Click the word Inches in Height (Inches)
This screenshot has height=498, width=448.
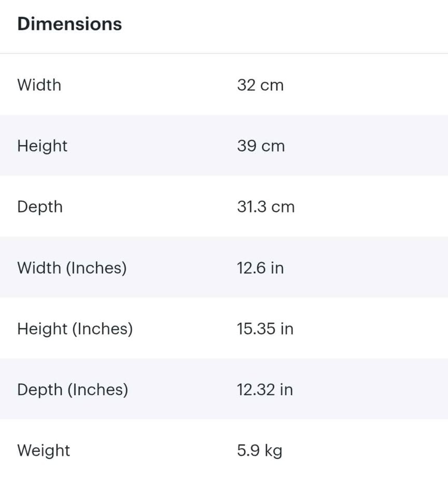pyautogui.click(x=102, y=328)
